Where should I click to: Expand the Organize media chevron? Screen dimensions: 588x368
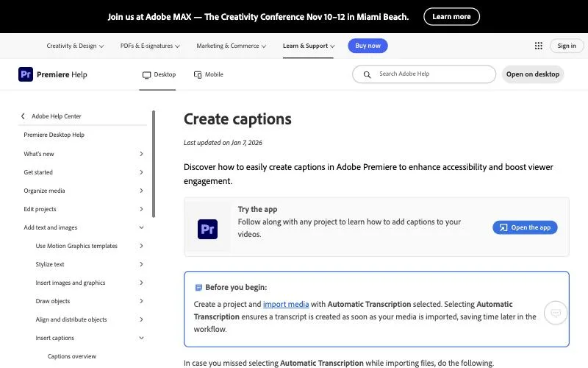141,191
